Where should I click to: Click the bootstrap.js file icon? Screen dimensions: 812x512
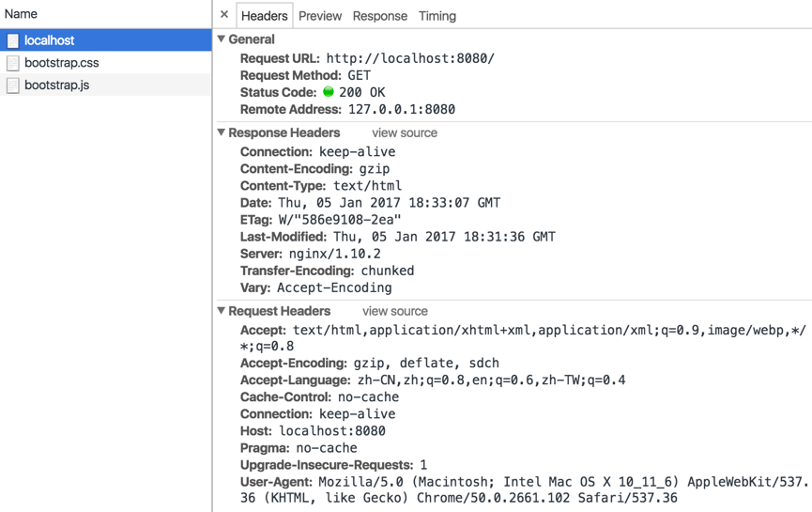point(13,85)
